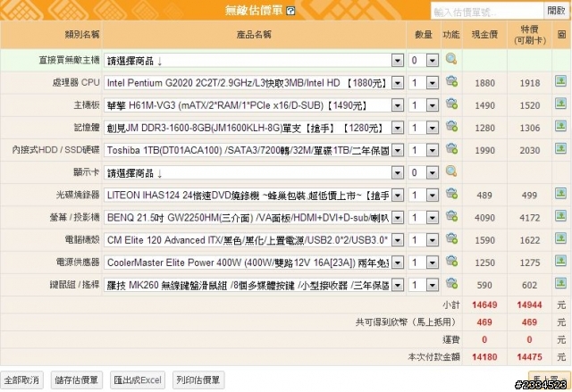Open the picture icon for the CM Elite 120 row
The height and width of the screenshot is (392, 572).
coord(560,238)
